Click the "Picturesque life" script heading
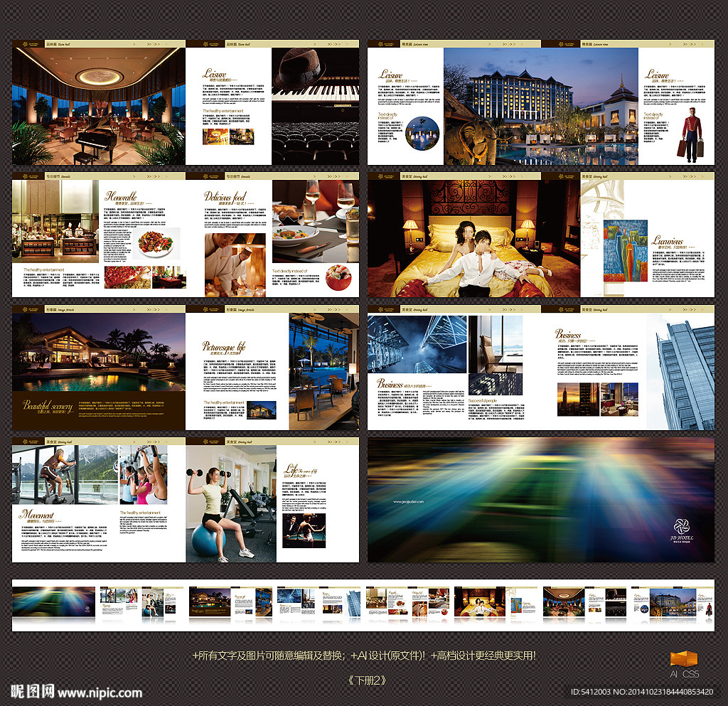 click(223, 346)
